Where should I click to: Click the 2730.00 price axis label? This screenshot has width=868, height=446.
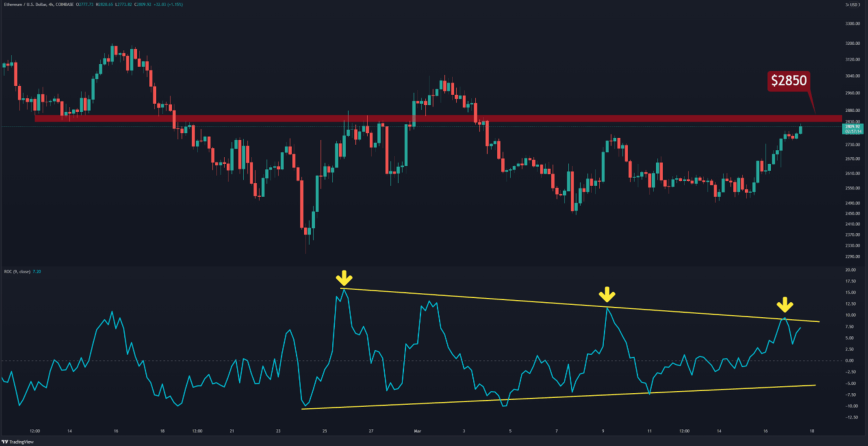[x=853, y=145]
